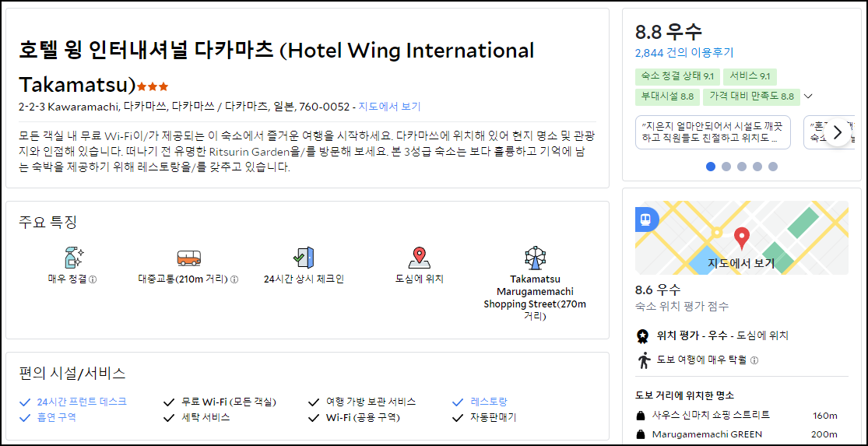Click the blue checkmark beside 레스토랑
Viewport: 868px width, 446px height.
coord(458,402)
